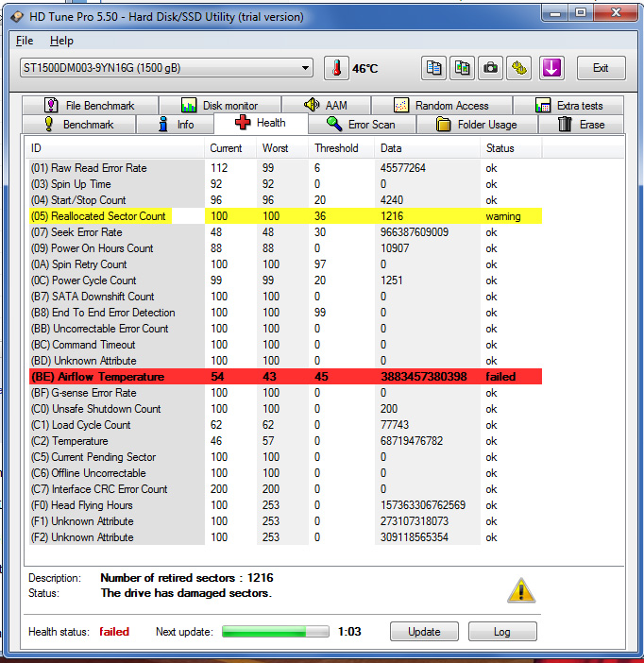Screen dimensions: 644x663
Task: Switch to the File Benchmark tab
Action: (x=90, y=105)
